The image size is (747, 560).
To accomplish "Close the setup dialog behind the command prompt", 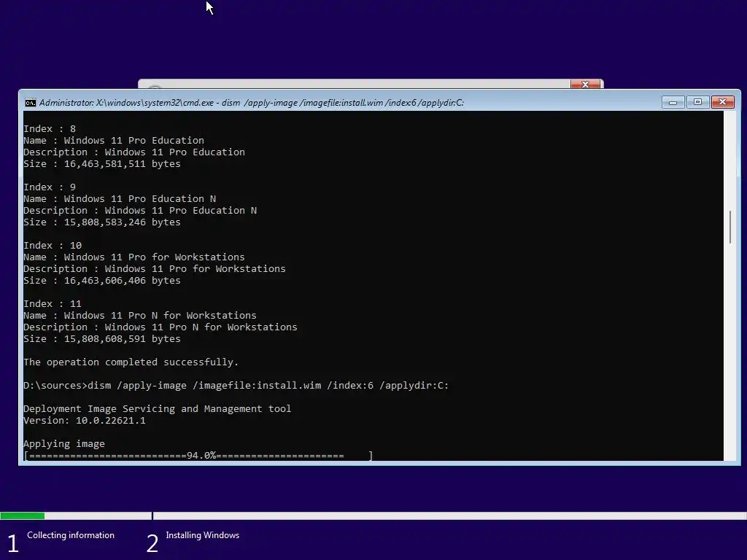I will tap(586, 85).
